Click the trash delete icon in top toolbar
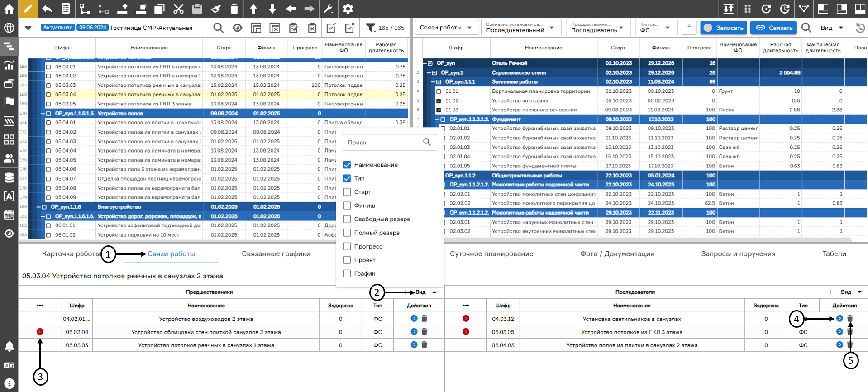This screenshot has width=868, height=392. [x=234, y=9]
